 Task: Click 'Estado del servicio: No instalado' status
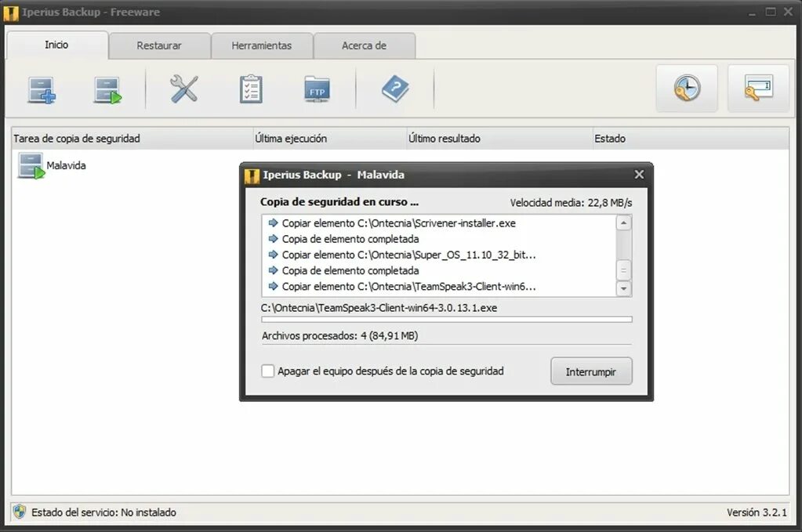[x=103, y=512]
